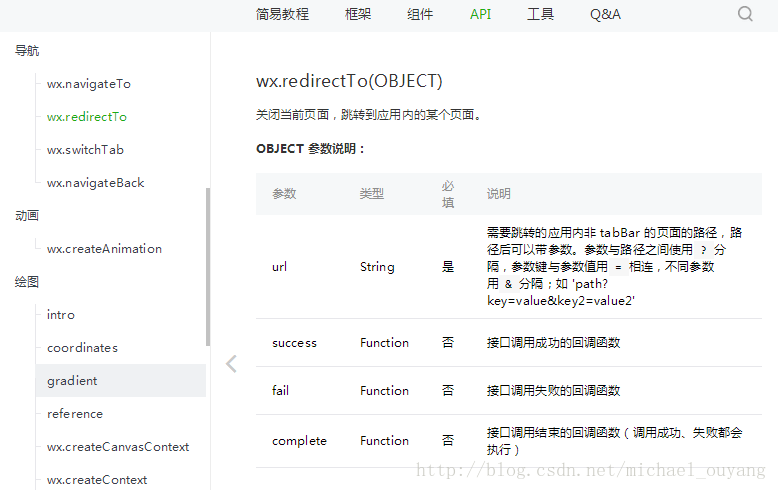
Task: Open wx.createAnimation sidebar item
Action: 104,249
